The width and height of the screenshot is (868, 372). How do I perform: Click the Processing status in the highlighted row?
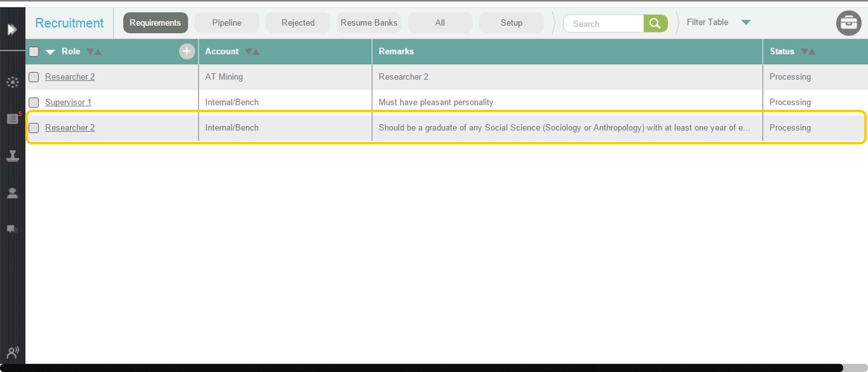click(x=790, y=128)
